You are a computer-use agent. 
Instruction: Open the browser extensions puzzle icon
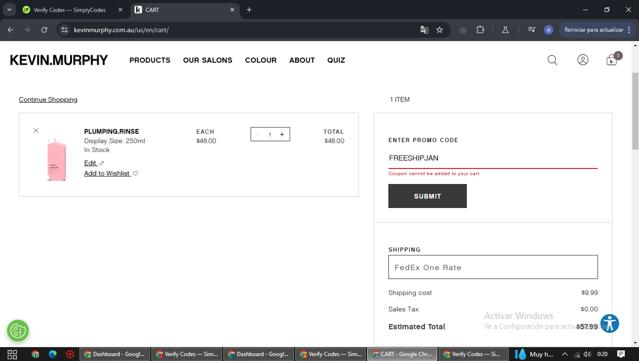tap(480, 30)
